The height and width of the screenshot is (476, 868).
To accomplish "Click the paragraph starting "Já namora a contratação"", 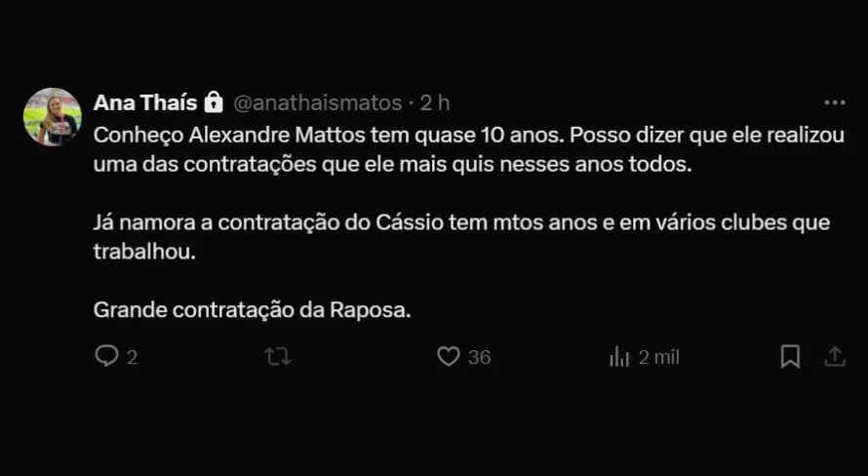I will 461,236.
